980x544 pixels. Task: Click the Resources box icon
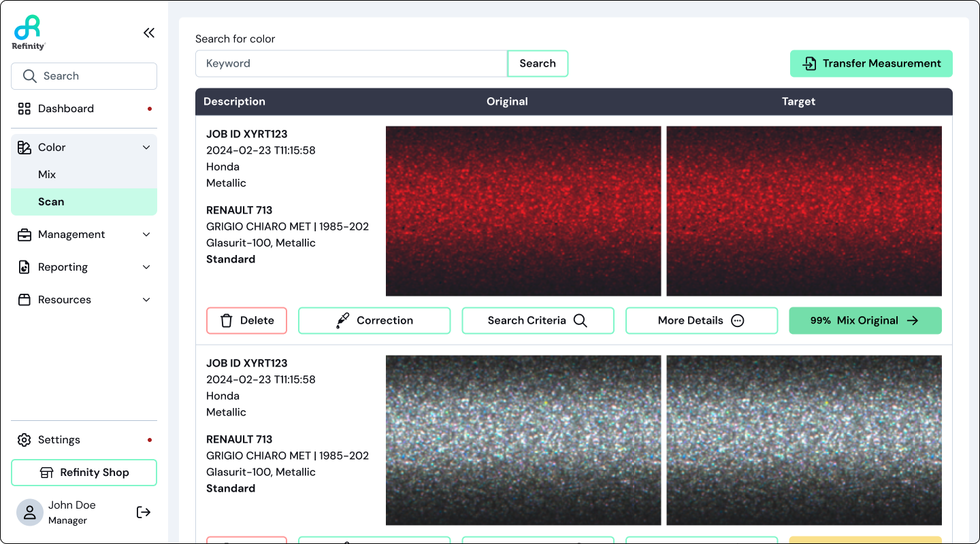(24, 300)
